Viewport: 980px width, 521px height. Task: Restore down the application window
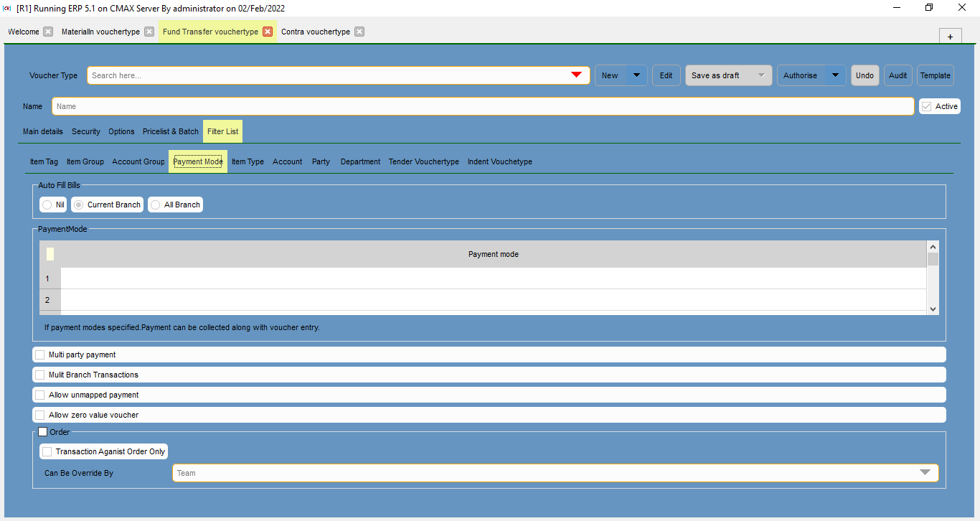pyautogui.click(x=929, y=8)
